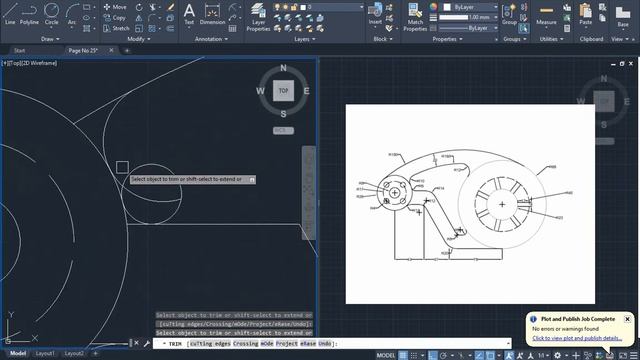Viewport: 640px width, 360px height.
Task: Click the Scale tool icon
Action: (139, 28)
